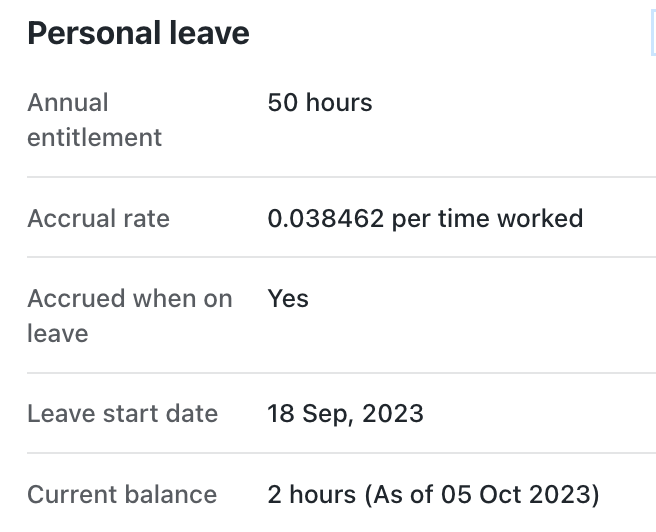Screen dimensions: 656x532
Task: Click the 'As of 05 Oct 2023' note
Action: pos(482,495)
